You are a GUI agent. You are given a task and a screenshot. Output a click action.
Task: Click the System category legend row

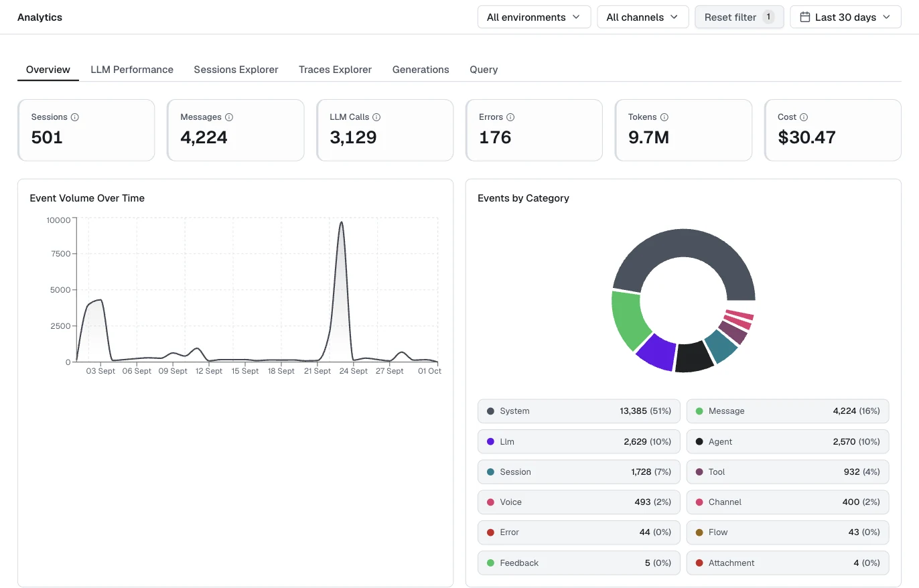point(579,411)
